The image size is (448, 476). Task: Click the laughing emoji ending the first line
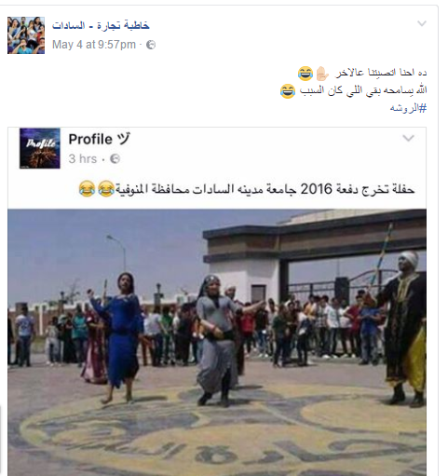tap(305, 74)
